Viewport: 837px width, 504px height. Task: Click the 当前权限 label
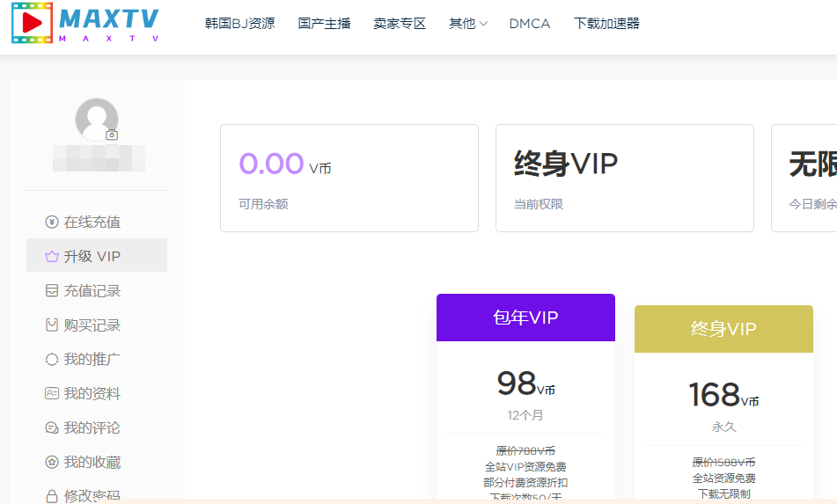click(x=539, y=204)
